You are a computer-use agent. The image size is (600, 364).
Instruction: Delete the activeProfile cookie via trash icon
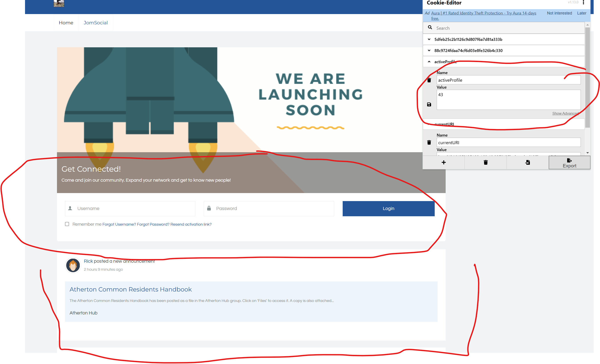[x=429, y=80]
